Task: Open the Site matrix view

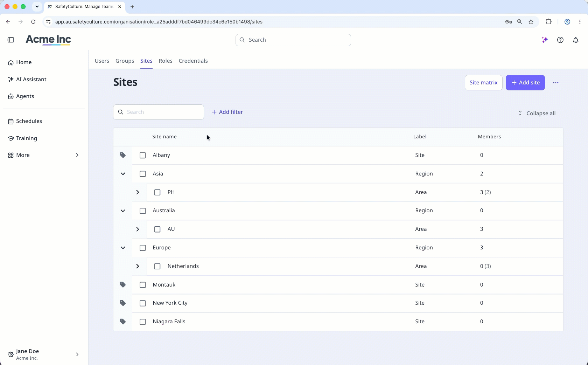Action: (483, 83)
